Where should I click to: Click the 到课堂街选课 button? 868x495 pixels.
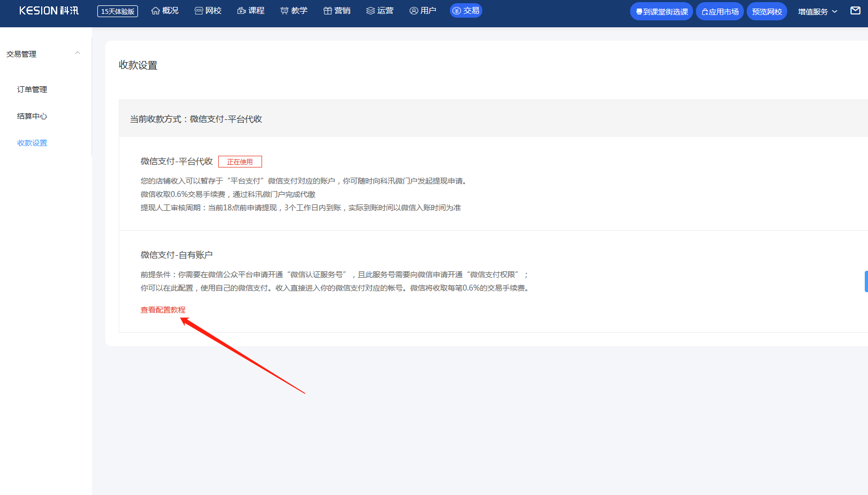pos(662,11)
